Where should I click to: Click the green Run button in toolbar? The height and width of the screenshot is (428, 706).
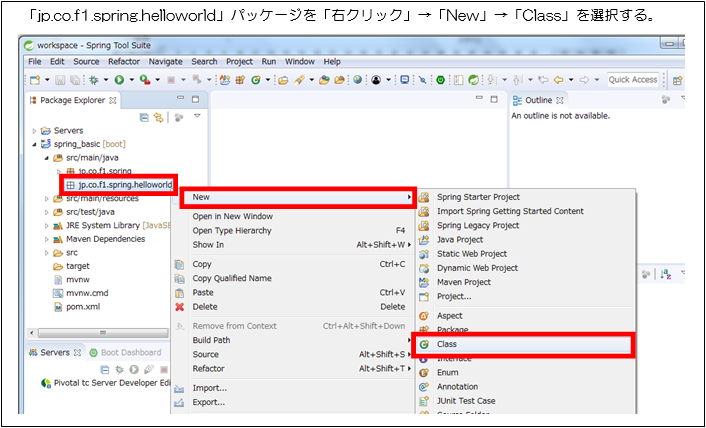point(118,80)
